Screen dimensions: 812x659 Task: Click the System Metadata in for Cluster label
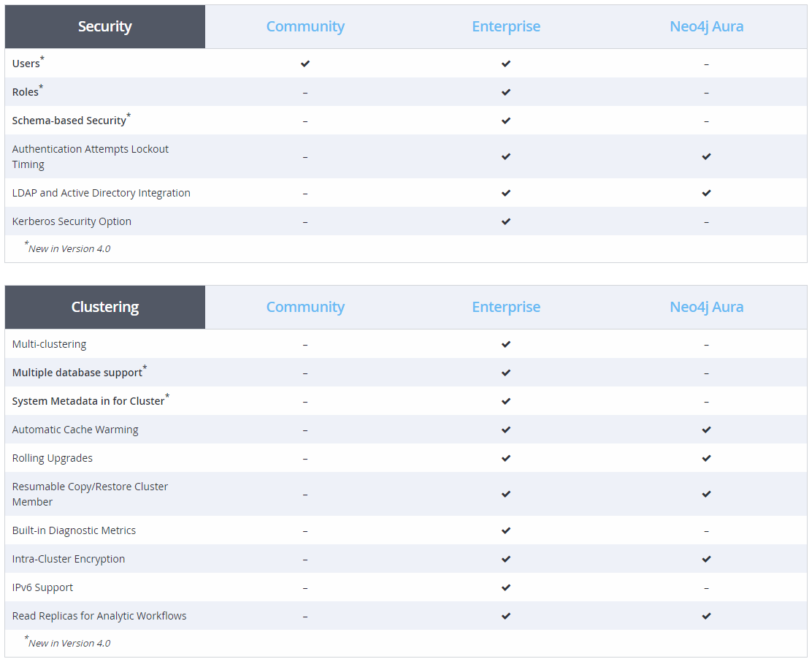[x=91, y=400]
